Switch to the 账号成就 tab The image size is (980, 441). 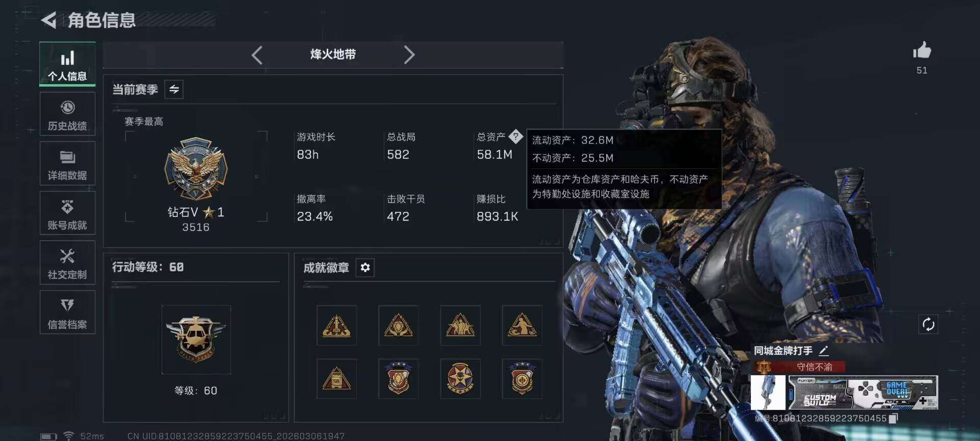click(67, 213)
